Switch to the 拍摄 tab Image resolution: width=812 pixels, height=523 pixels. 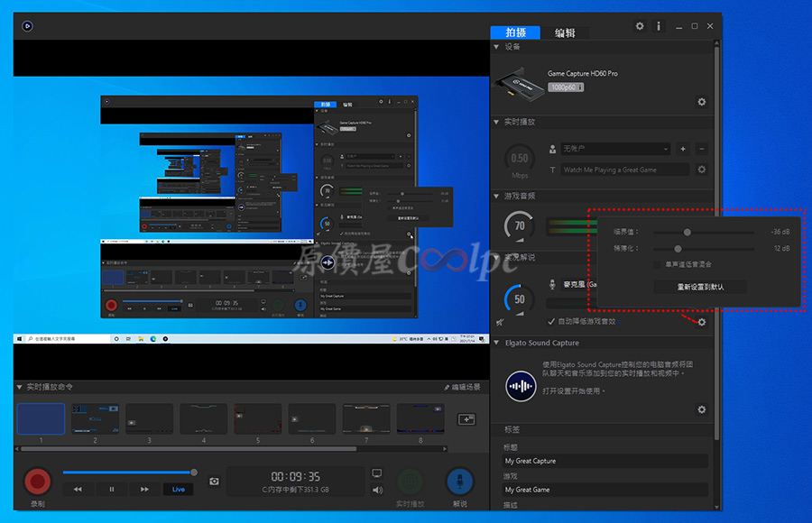pyautogui.click(x=515, y=32)
